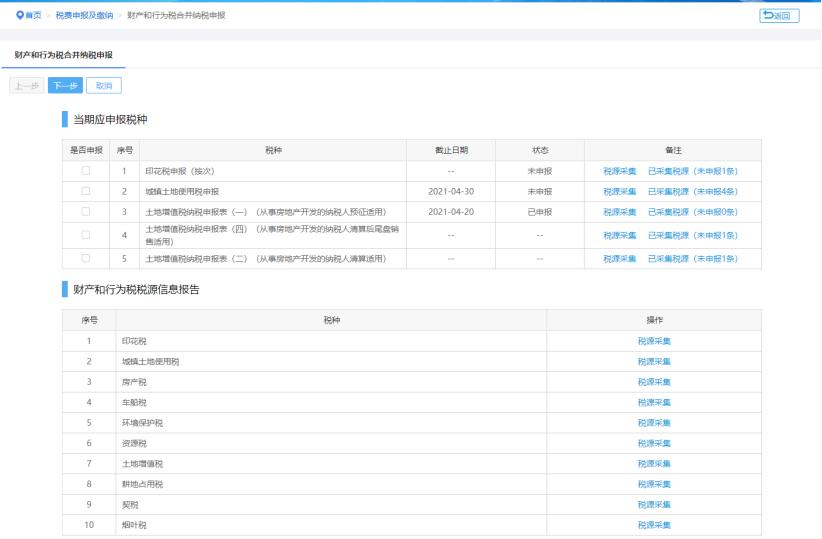Open 税源采集 in 土地增值税纳税申报表（四） row
The height and width of the screenshot is (539, 822).
[x=620, y=235]
